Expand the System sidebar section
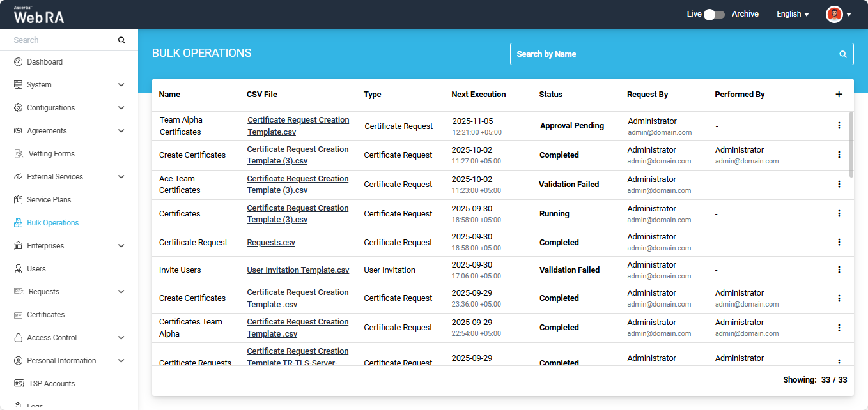868x410 pixels. (121, 85)
